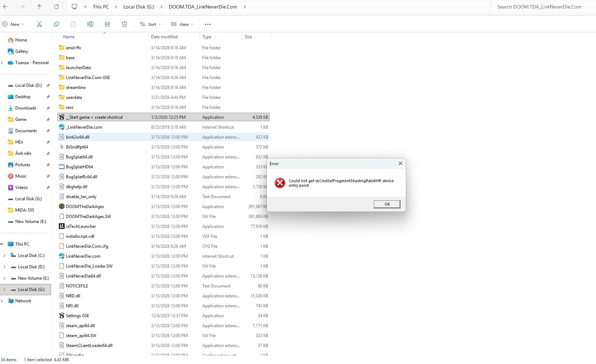Viewport: 596px width, 364px height.
Task: Click the Delete trash can icon
Action: (125, 24)
